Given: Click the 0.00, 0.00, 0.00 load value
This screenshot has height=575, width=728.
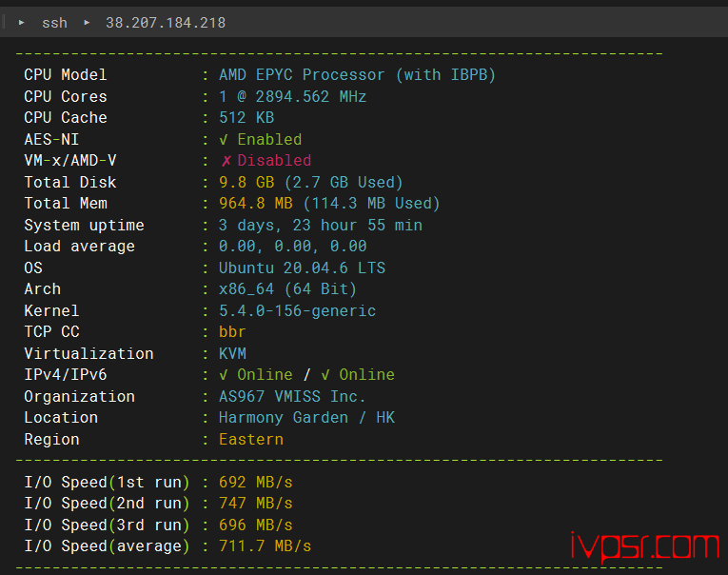Looking at the screenshot, I should (292, 247).
